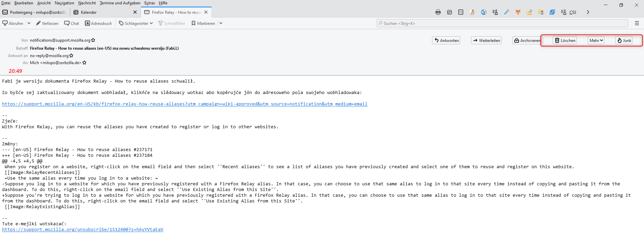Open the Navigation menu
The width and height of the screenshot is (644, 237).
[65, 3]
